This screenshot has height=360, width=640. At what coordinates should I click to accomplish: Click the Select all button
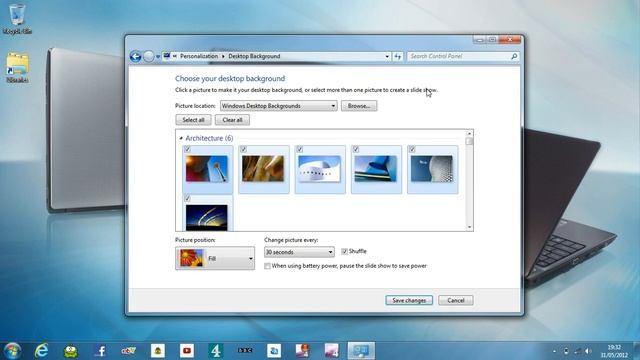193,120
